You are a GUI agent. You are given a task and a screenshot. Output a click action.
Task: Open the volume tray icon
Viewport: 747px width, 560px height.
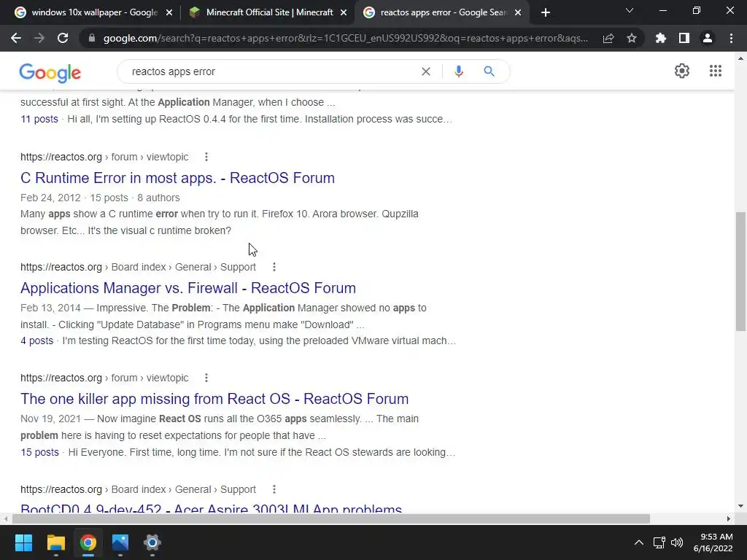pos(676,542)
